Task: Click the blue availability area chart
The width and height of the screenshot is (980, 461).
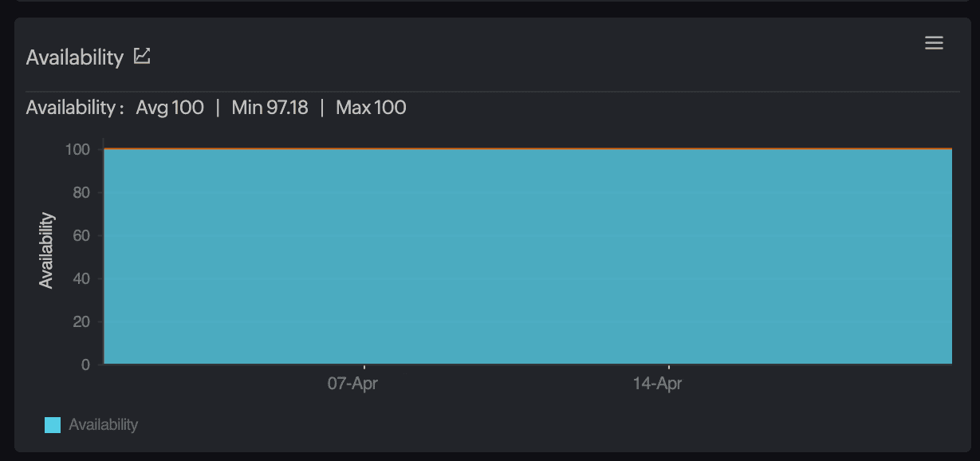Action: [x=528, y=256]
